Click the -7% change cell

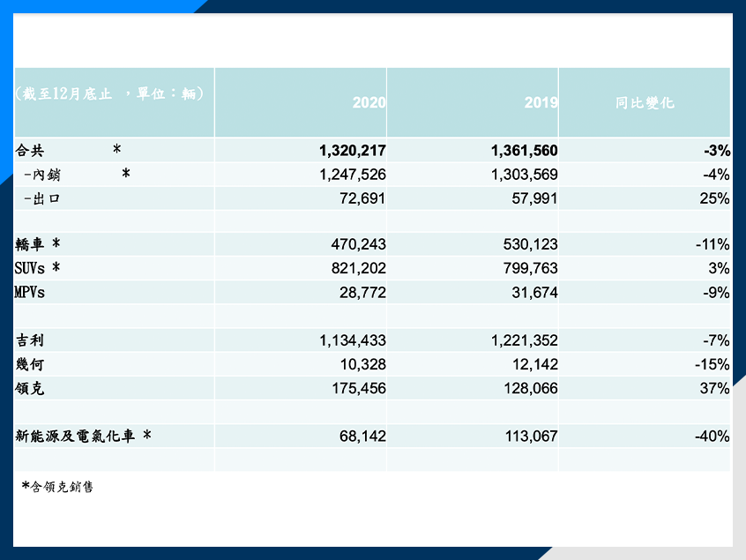tap(717, 340)
